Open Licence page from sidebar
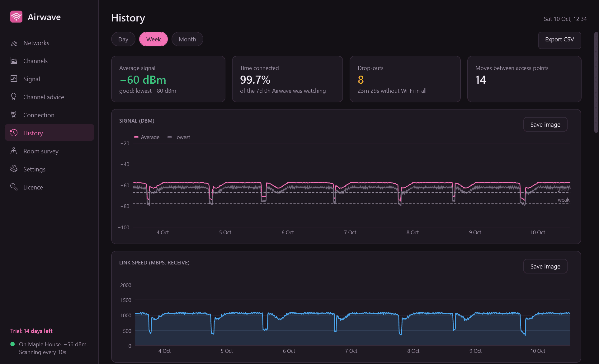This screenshot has height=364, width=599. point(50,187)
